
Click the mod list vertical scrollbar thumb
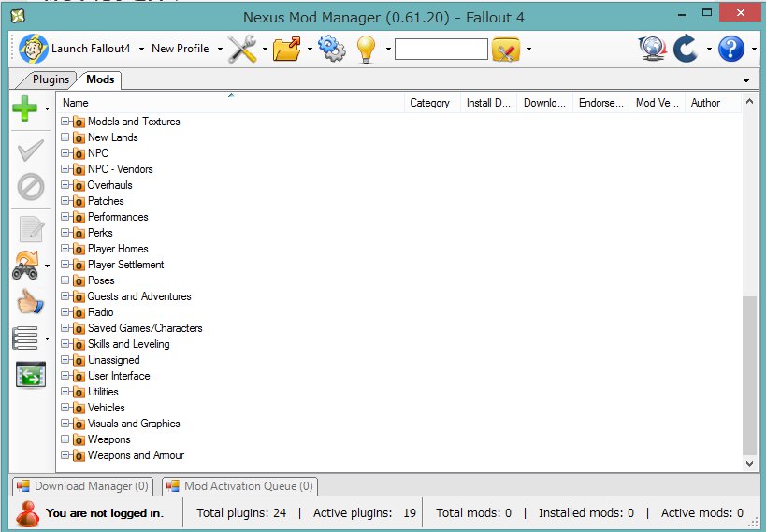(749, 375)
